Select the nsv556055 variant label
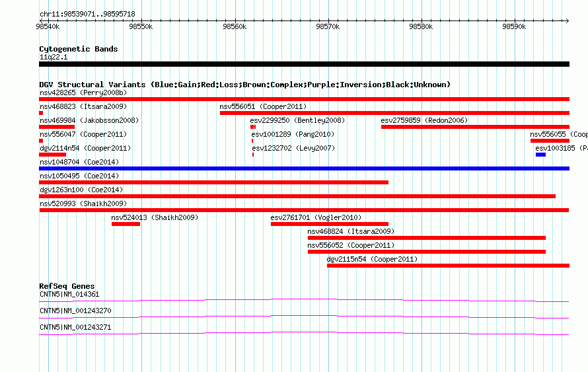This screenshot has height=372, width=588. [559, 134]
